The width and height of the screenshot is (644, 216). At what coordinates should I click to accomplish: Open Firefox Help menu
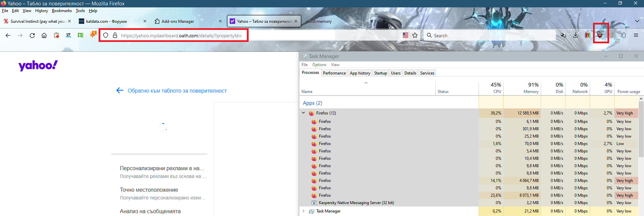[x=93, y=11]
